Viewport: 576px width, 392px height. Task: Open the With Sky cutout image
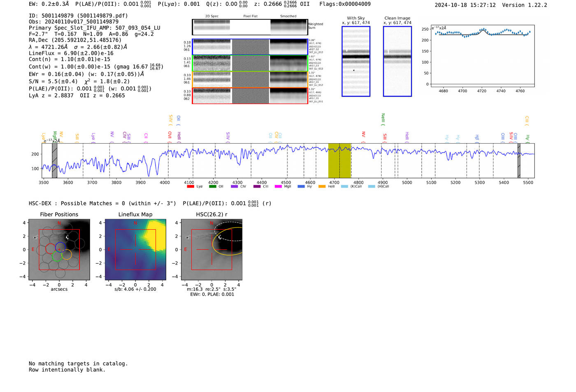(x=356, y=61)
